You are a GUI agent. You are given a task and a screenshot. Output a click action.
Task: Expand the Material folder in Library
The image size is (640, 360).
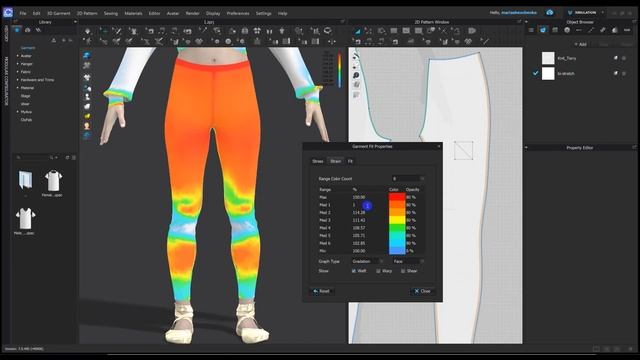18,88
